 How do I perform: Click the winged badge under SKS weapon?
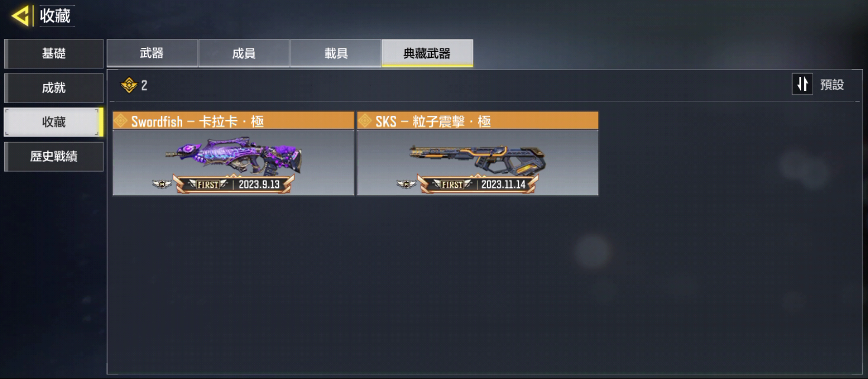[x=406, y=184]
